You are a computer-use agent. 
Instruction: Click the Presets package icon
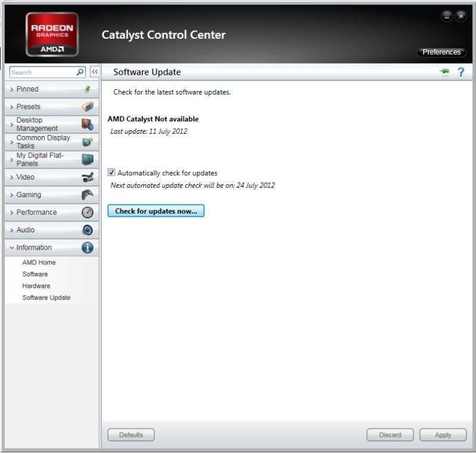87,107
